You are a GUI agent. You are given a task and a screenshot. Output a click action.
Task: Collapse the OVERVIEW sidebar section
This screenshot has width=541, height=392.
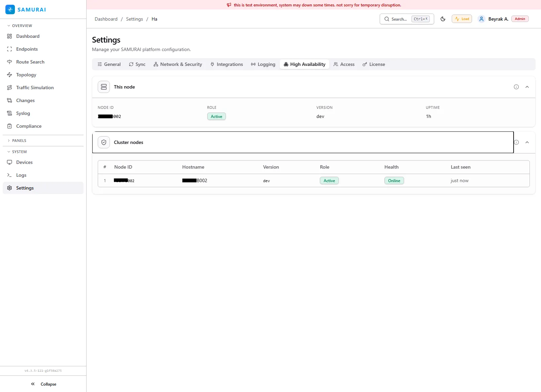(x=20, y=26)
